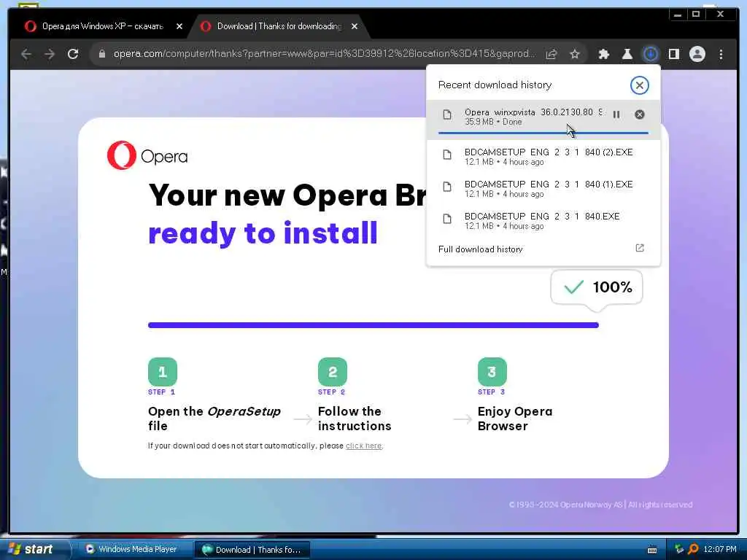Pause the Opera winxpvista download
747x560 pixels.
[x=616, y=114]
